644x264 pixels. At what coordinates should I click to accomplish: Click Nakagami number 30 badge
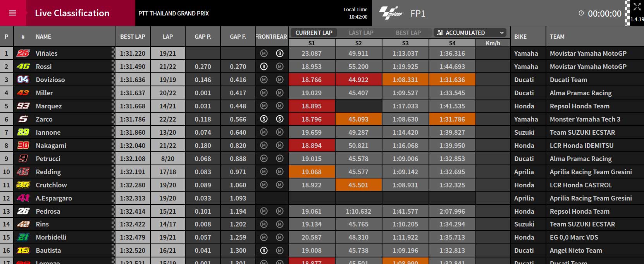click(x=23, y=146)
